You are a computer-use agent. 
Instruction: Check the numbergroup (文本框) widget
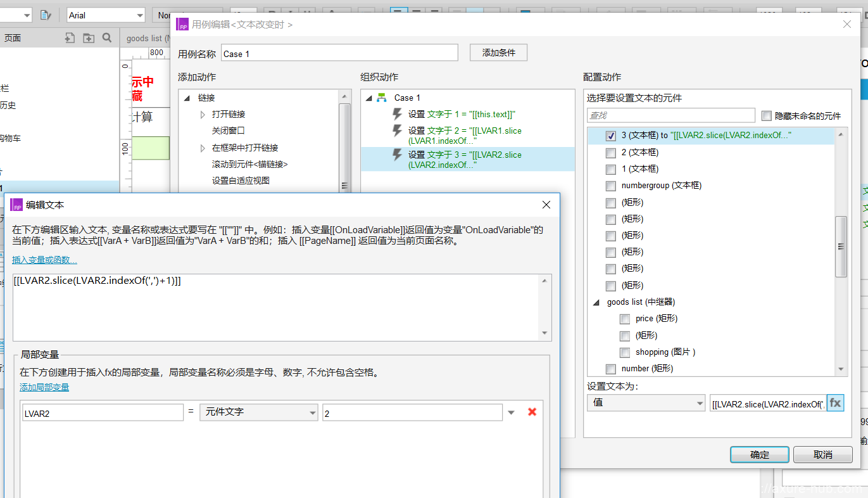(611, 186)
